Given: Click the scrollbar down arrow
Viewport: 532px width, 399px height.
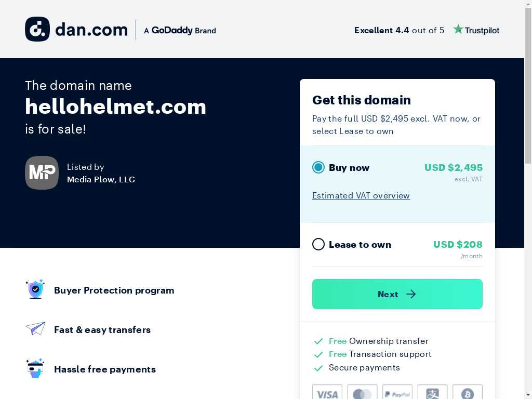Looking at the screenshot, I should pyautogui.click(x=528, y=395).
